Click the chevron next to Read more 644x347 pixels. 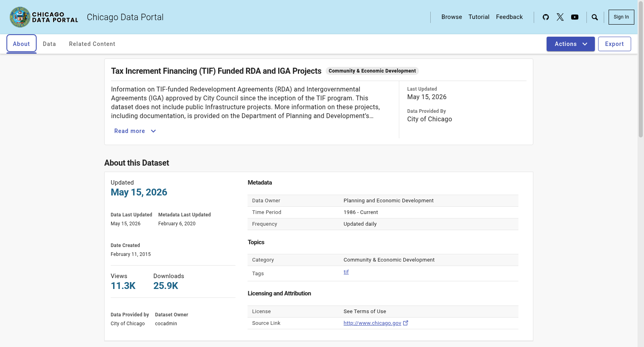[x=153, y=131]
